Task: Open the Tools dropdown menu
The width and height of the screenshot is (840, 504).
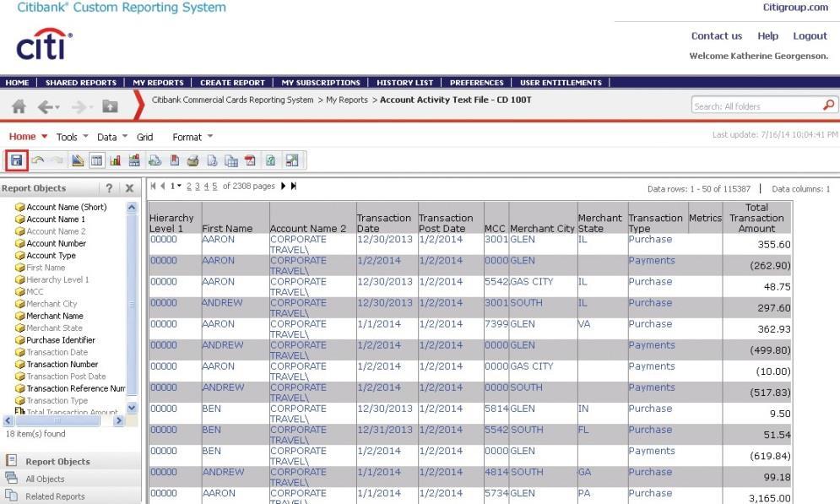Action: tap(72, 137)
